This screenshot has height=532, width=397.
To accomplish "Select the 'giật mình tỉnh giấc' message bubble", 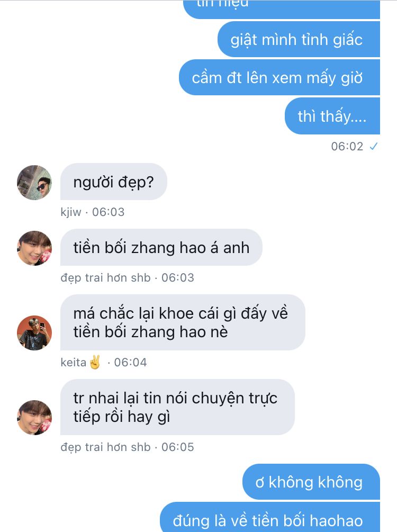I will tap(299, 39).
